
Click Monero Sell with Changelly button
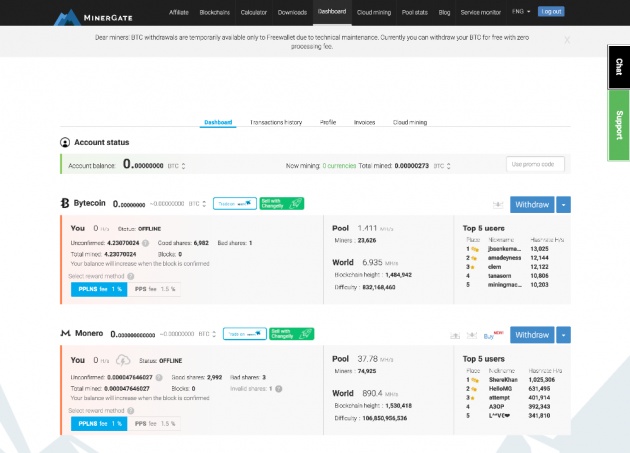pos(292,334)
